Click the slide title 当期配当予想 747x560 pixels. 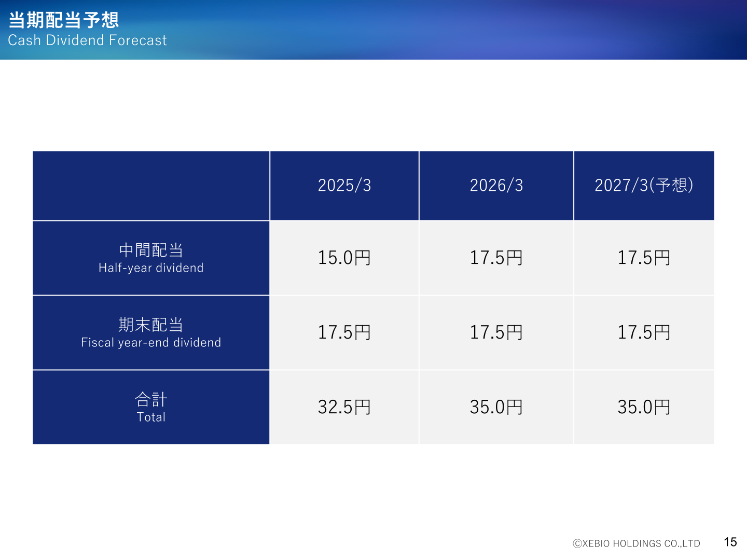(x=64, y=20)
